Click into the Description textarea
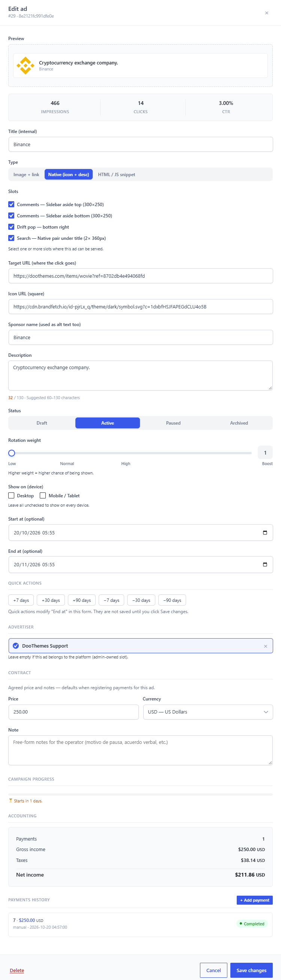This screenshot has width=281, height=980. (140, 375)
